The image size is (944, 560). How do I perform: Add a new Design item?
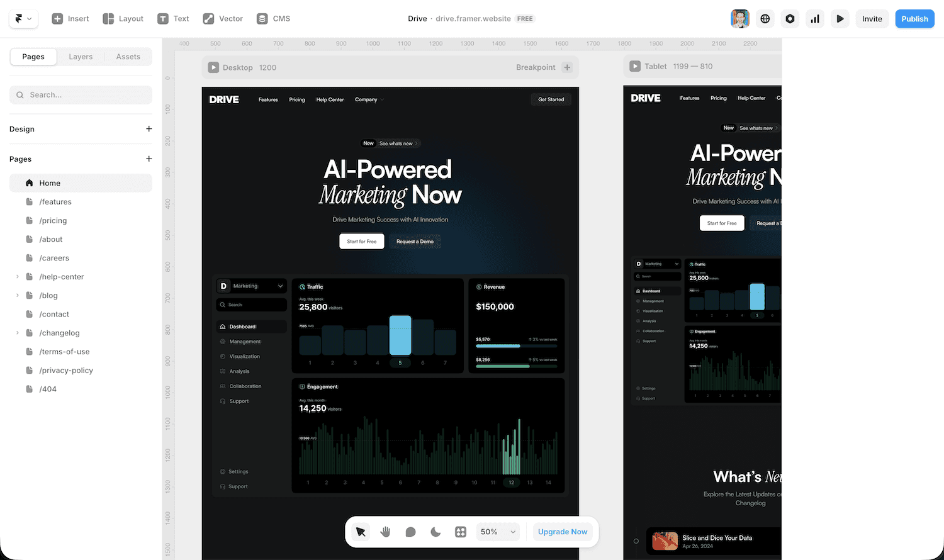pos(149,129)
